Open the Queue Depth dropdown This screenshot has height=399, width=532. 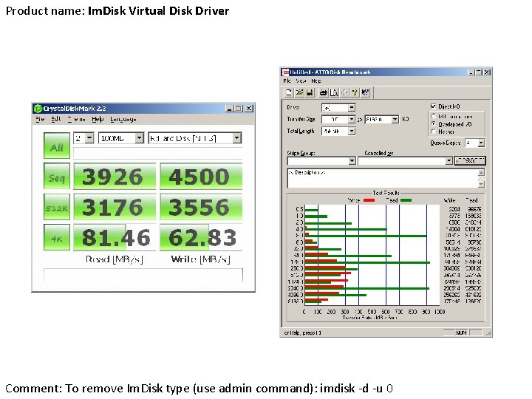[x=481, y=143]
